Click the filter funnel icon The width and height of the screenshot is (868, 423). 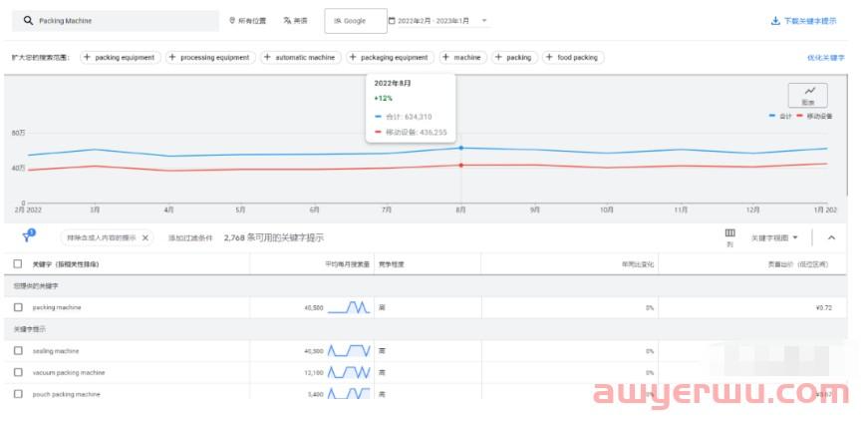point(27,237)
